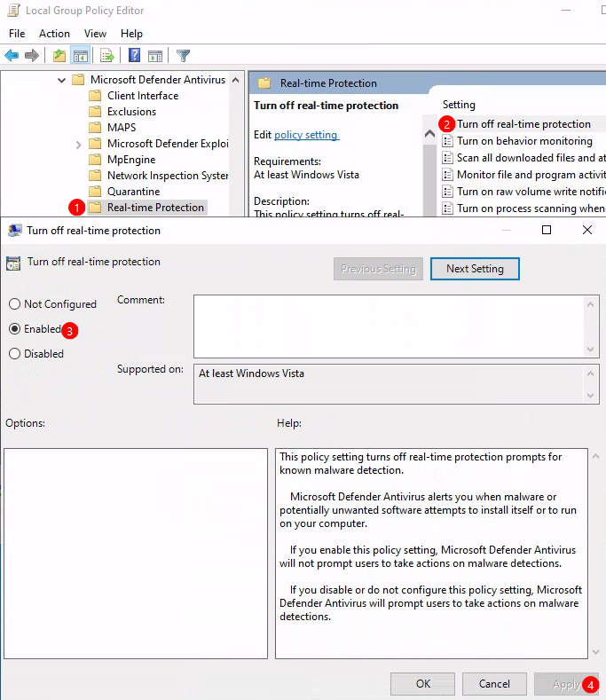The width and height of the screenshot is (606, 700).
Task: Click the settings list scroll up arrow
Action: coord(429,133)
